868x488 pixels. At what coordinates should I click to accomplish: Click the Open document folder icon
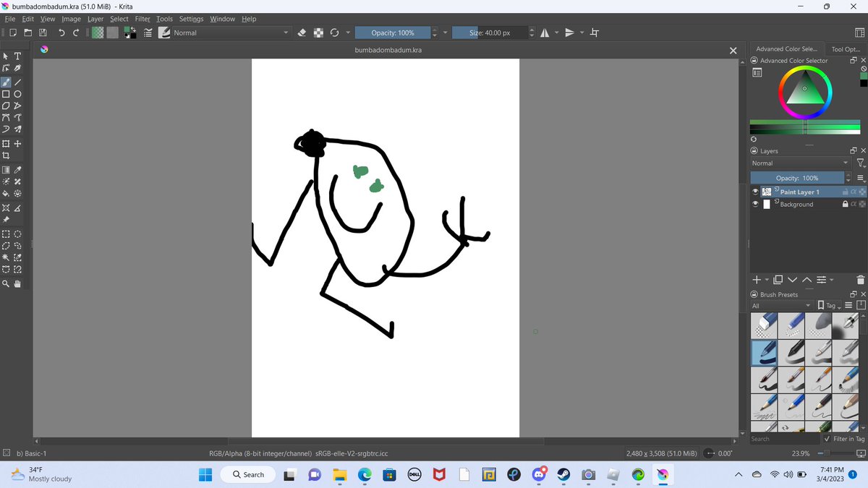click(28, 33)
